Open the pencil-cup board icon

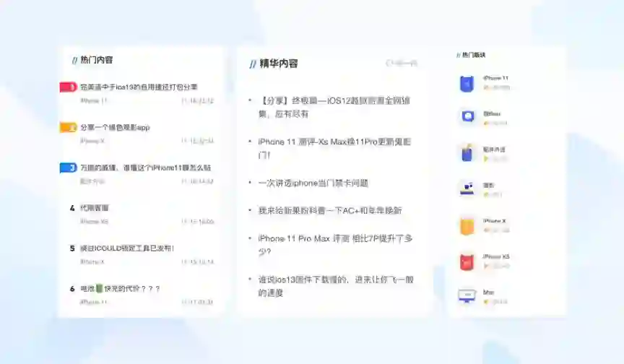(x=467, y=152)
